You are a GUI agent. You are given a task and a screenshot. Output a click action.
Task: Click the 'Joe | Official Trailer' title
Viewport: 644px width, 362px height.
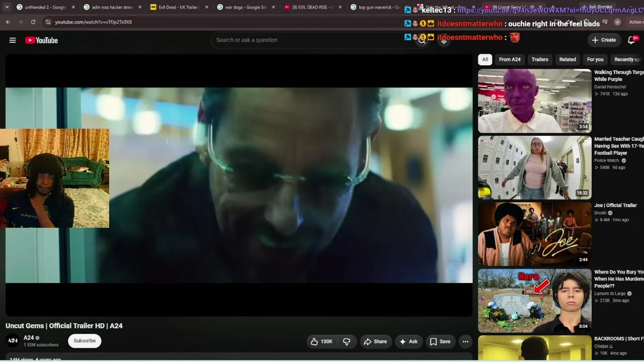click(615, 205)
